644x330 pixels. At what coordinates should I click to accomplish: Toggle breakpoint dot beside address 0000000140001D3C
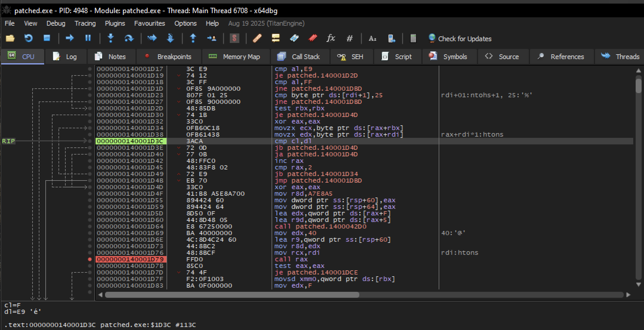coord(90,141)
